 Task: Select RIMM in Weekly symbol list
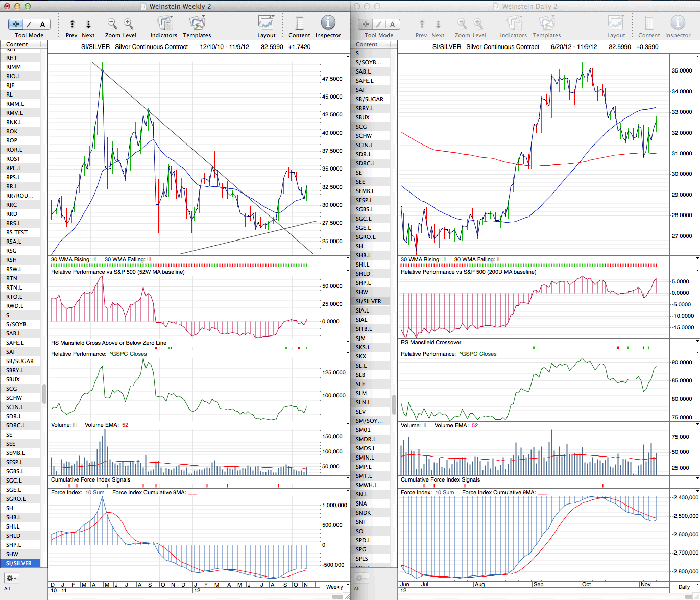point(20,67)
